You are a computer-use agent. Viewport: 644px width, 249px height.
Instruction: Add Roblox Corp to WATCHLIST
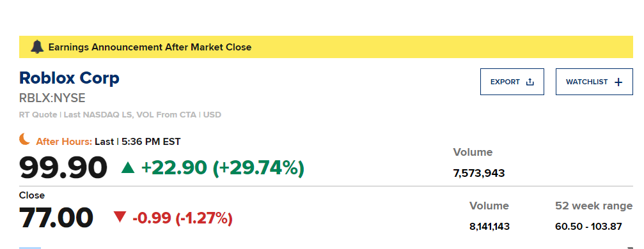coord(594,82)
